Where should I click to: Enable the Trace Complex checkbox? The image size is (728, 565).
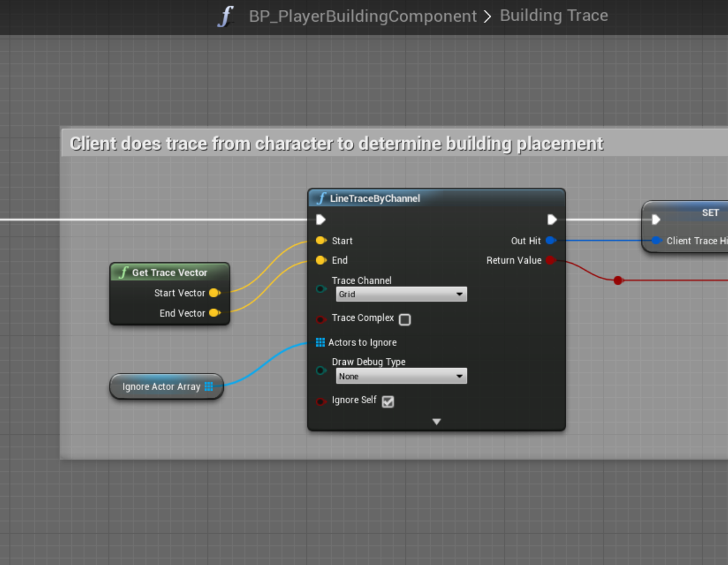point(405,320)
